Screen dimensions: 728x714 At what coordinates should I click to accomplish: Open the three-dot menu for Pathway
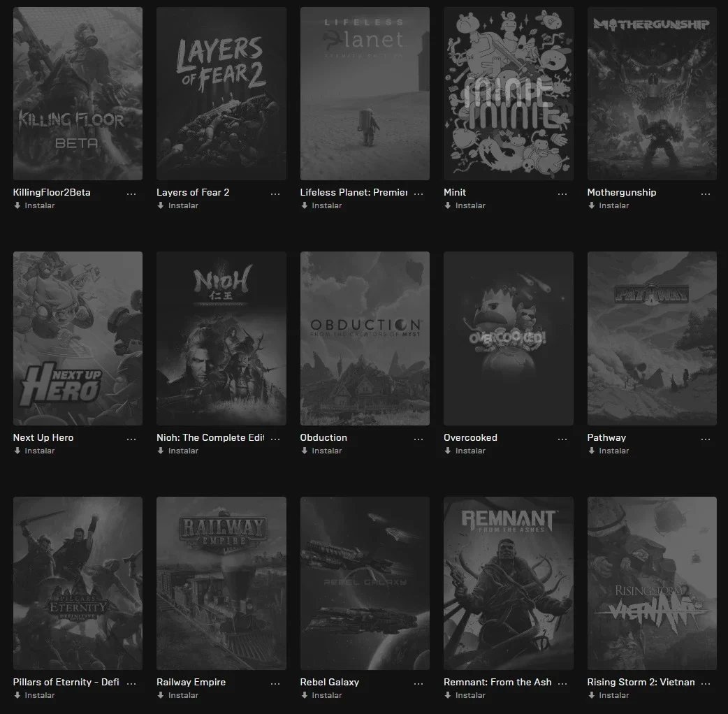[706, 439]
